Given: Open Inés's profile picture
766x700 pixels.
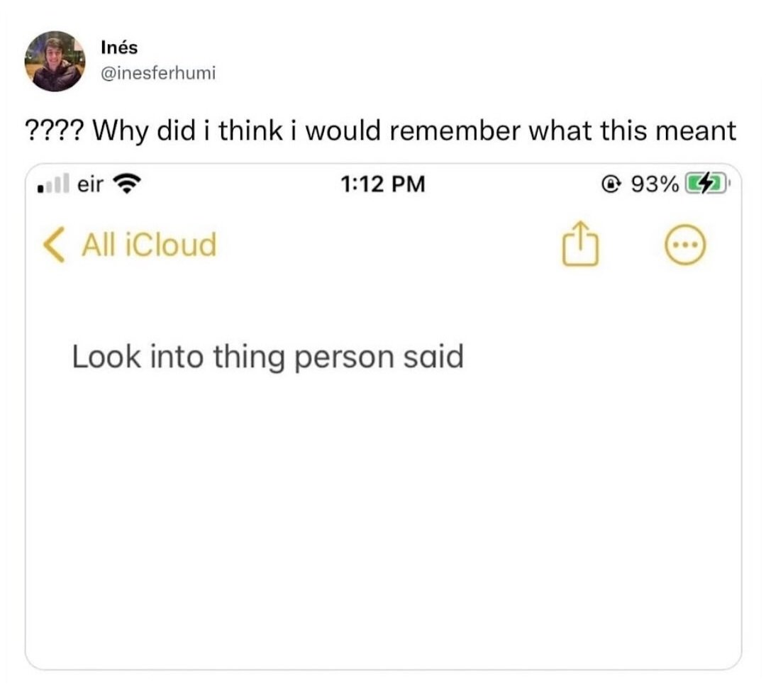Looking at the screenshot, I should coord(54,60).
